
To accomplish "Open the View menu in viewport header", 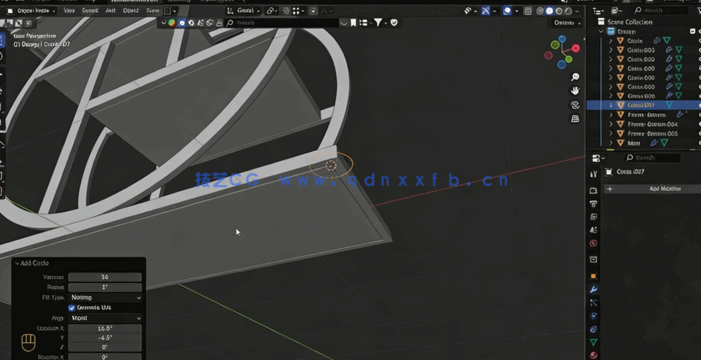I will [x=69, y=10].
